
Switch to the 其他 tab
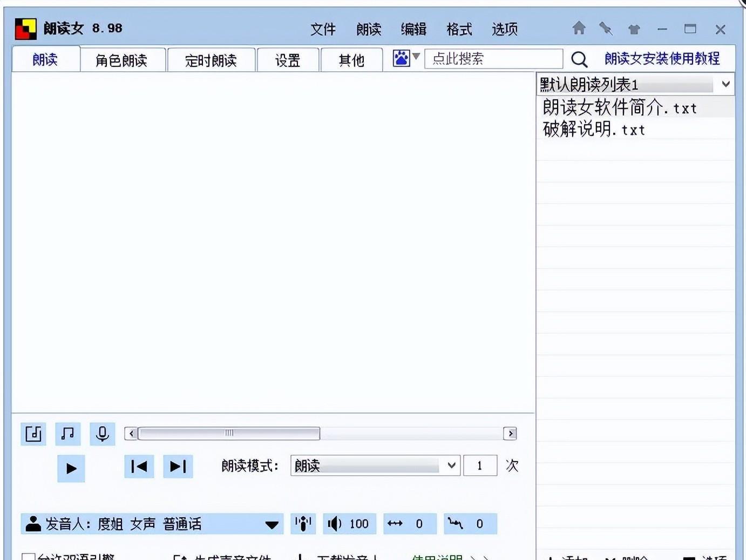pyautogui.click(x=351, y=60)
